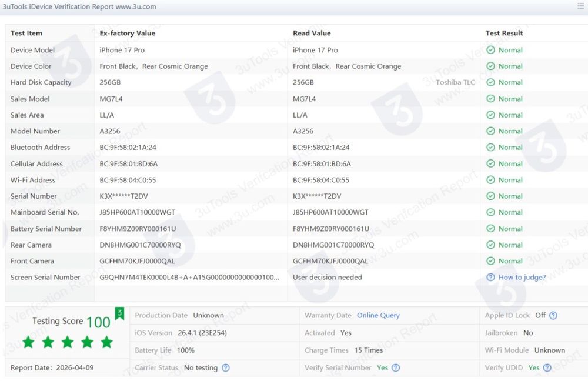Click the iOS Version 26.4.1 (23E254) value
588x381 pixels.
[202, 333]
